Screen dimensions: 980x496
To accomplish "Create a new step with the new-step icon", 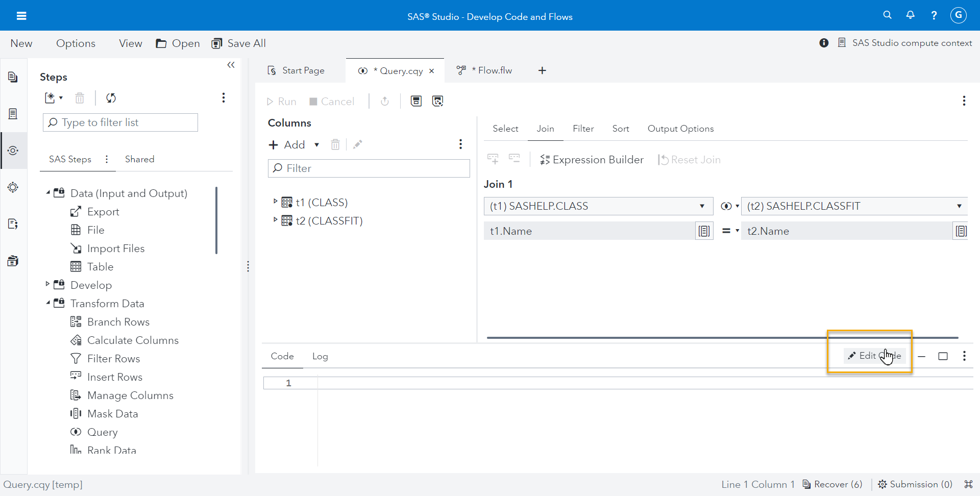I will point(51,98).
